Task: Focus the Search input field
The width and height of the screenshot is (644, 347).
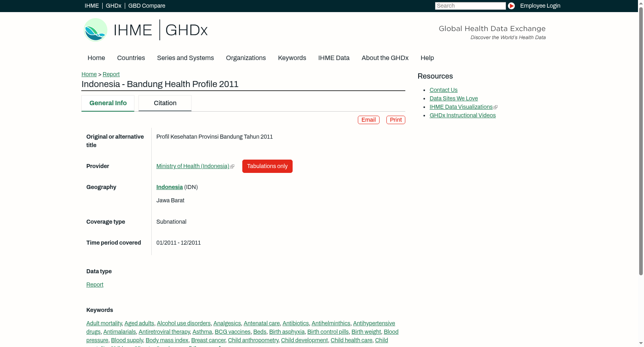Action: click(x=470, y=6)
